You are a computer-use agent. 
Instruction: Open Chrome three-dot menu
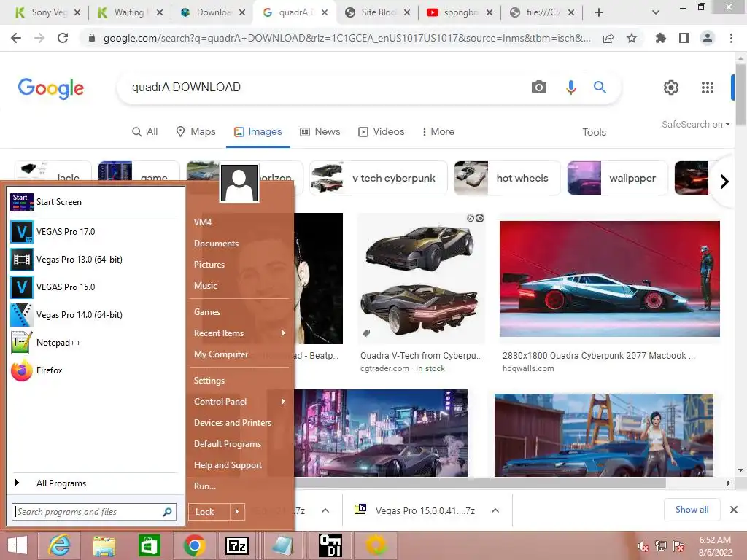[x=731, y=38]
